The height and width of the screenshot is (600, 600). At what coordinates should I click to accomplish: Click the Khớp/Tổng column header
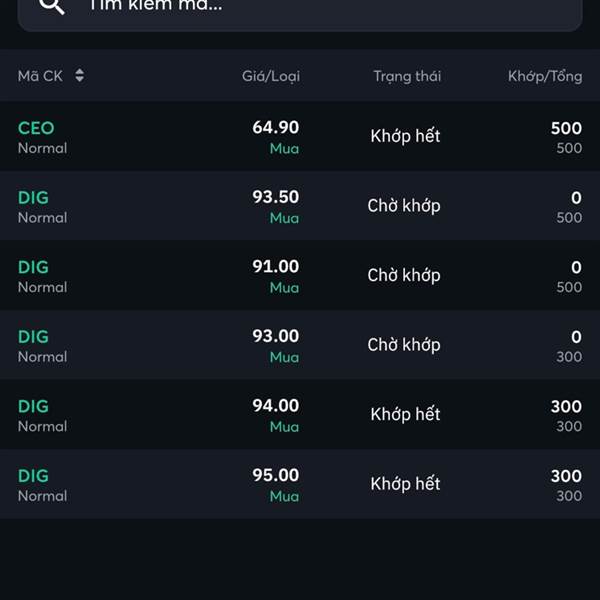point(545,76)
